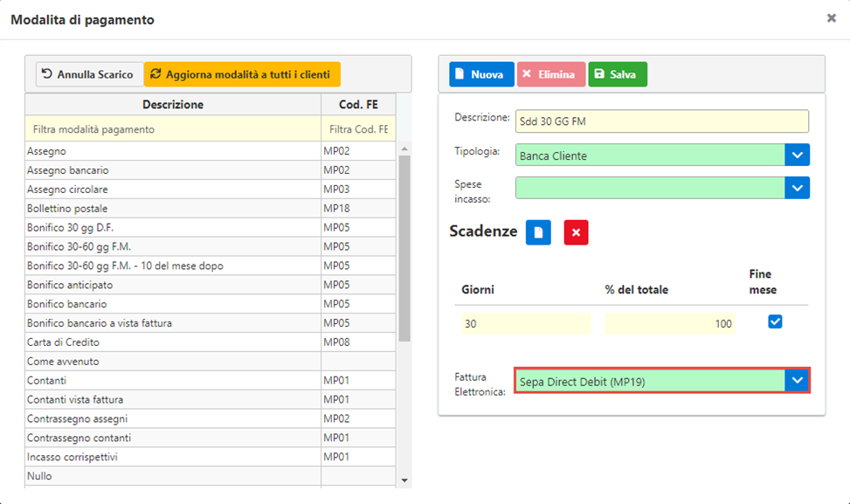
Task: Close the Modalita di pagamento dialog
Action: pos(831,18)
